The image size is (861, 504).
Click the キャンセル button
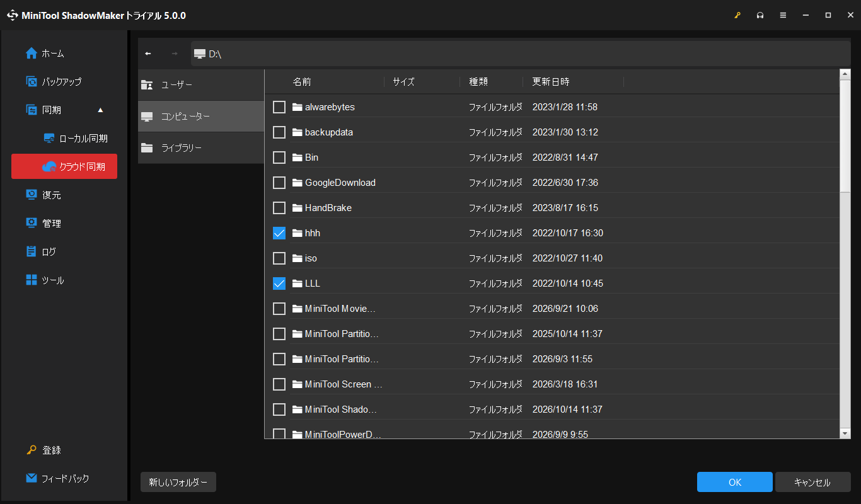812,482
